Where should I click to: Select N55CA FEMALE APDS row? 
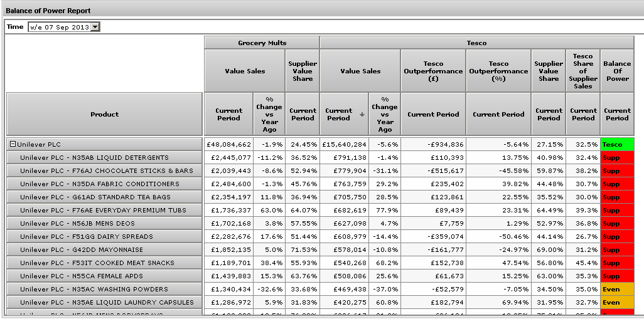pos(104,276)
